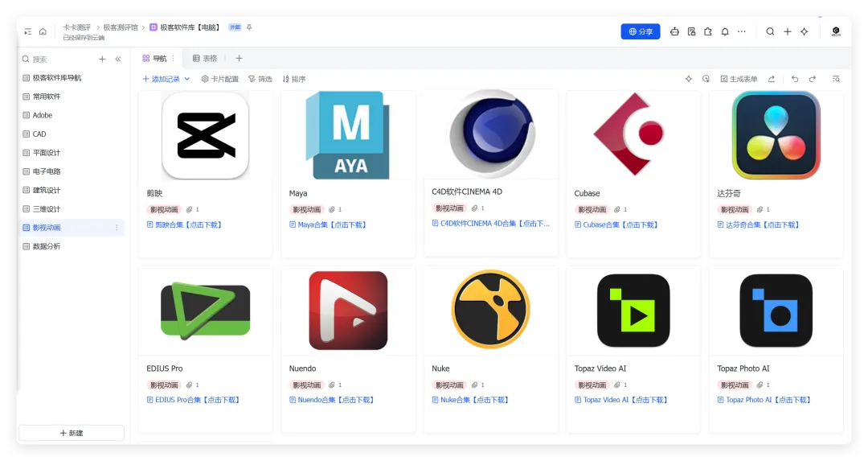868x461 pixels.
Task: Expand the dropdown arrow beside 添加记录
Action: (x=187, y=79)
